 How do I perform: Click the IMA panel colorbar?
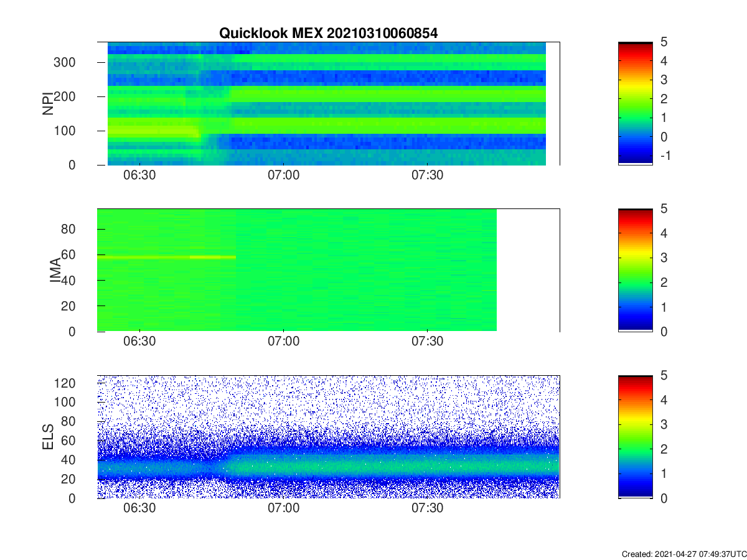pyautogui.click(x=635, y=270)
